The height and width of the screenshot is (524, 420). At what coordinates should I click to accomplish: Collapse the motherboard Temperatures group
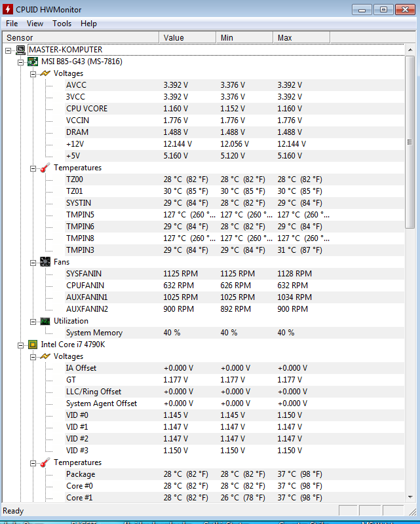tap(33, 168)
